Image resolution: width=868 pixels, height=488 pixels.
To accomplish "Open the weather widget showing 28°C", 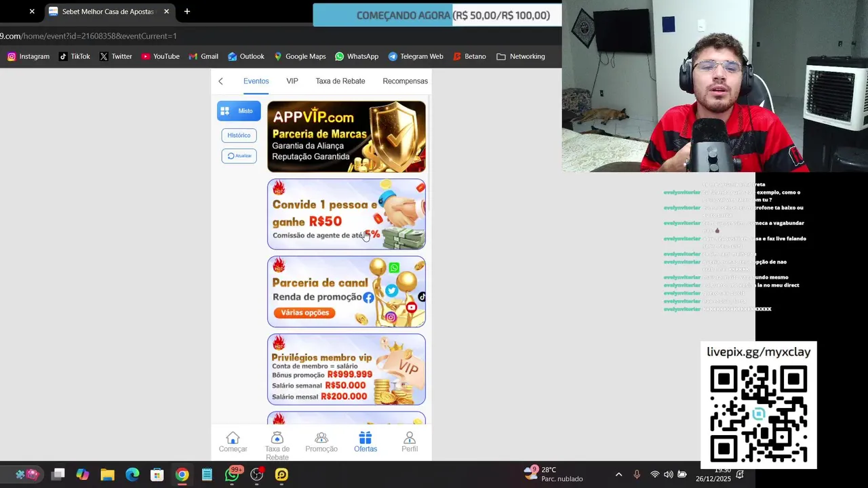I will pyautogui.click(x=554, y=474).
